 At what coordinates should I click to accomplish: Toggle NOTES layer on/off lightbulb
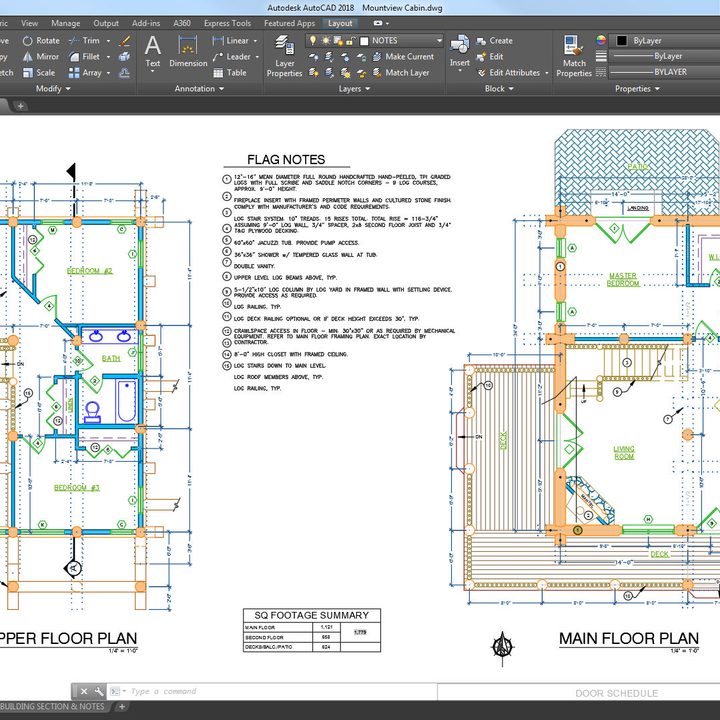pos(313,41)
